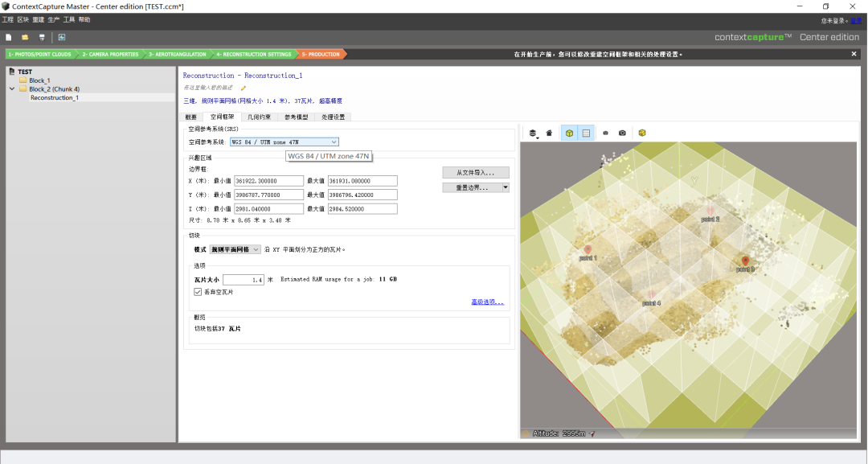Click the Block_1 folder icon

23,80
